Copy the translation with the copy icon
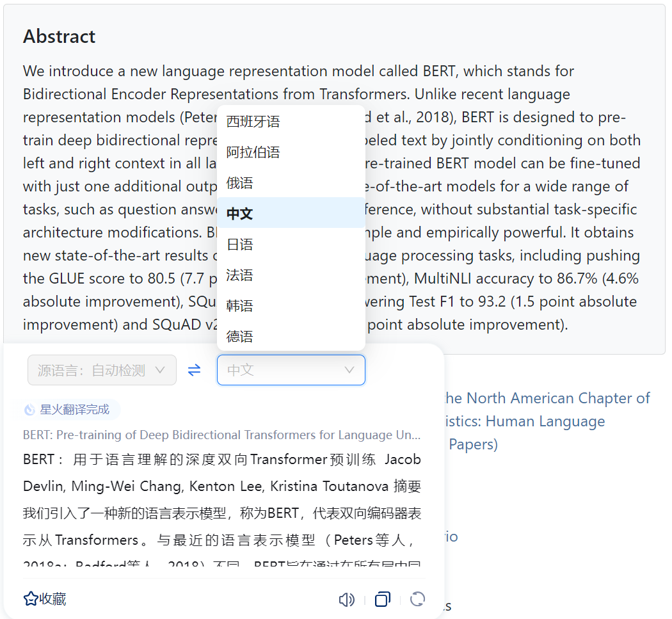The image size is (672, 619). [382, 599]
